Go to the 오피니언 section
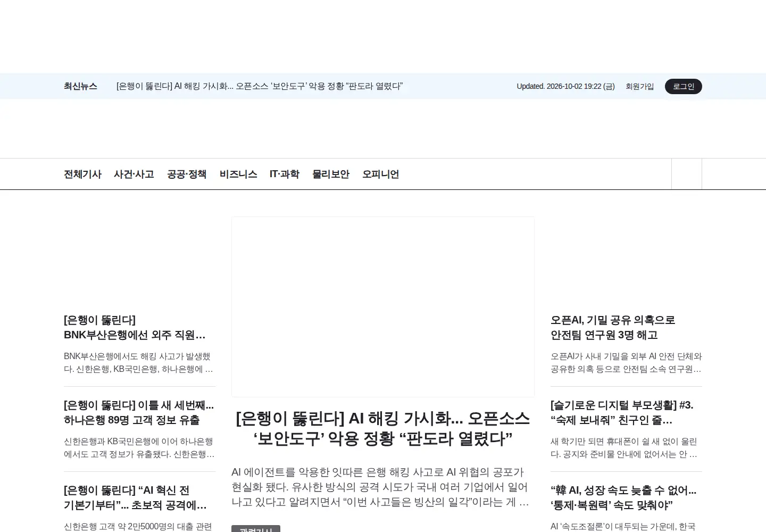Image resolution: width=766 pixels, height=532 pixels. pos(381,174)
